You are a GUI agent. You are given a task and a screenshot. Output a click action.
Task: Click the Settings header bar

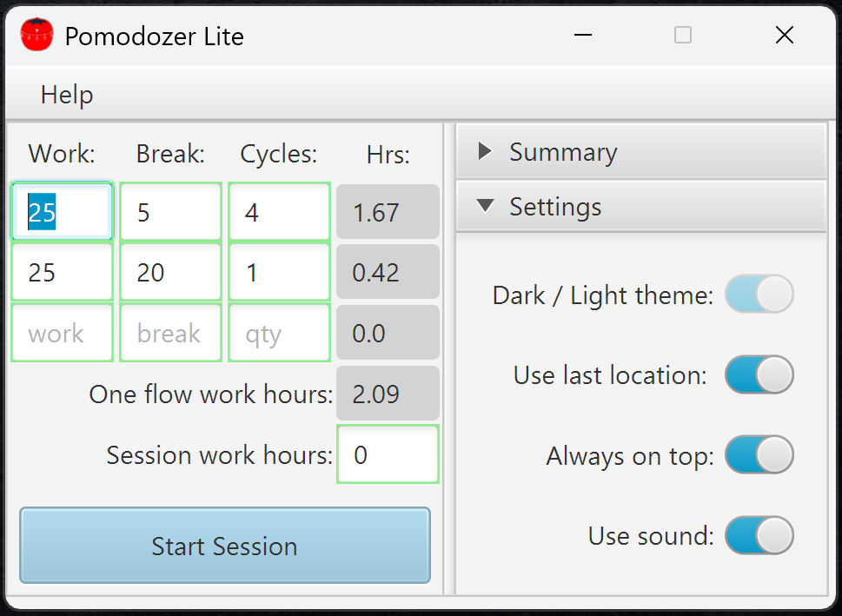640,207
